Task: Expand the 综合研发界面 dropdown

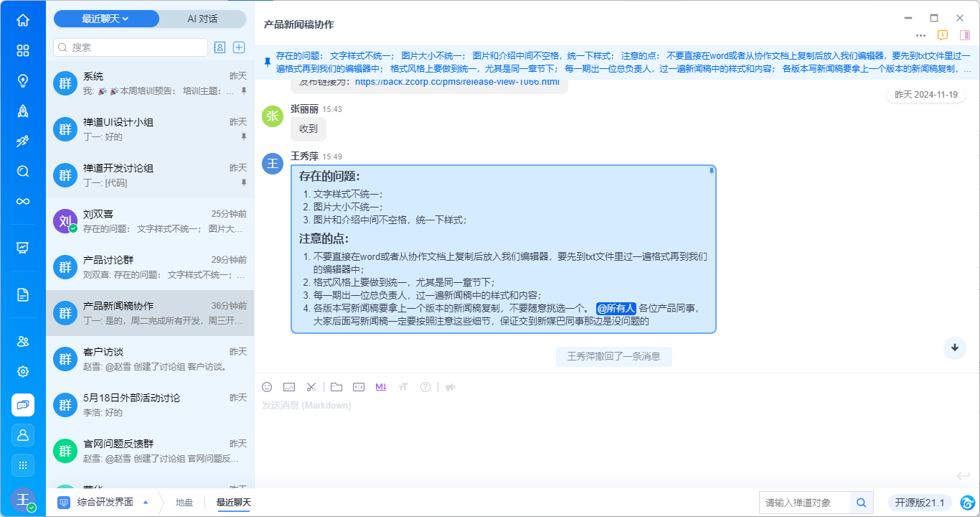Action: click(x=103, y=503)
